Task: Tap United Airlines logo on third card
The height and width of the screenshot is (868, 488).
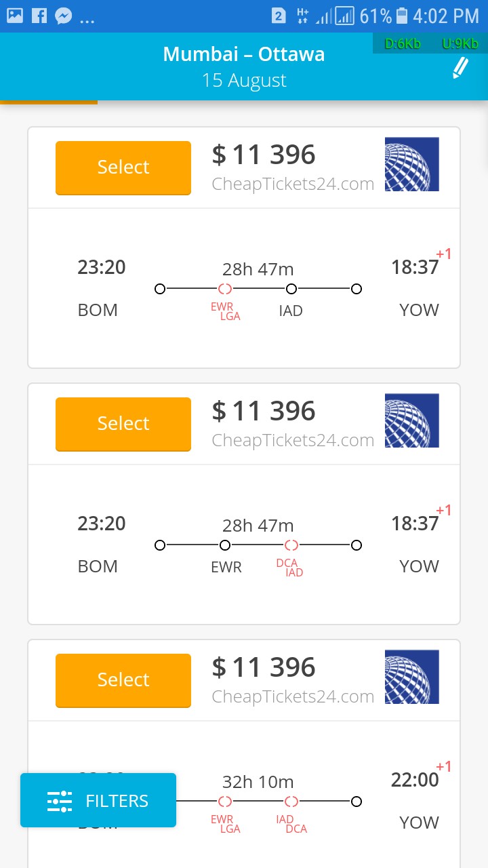Action: [411, 677]
